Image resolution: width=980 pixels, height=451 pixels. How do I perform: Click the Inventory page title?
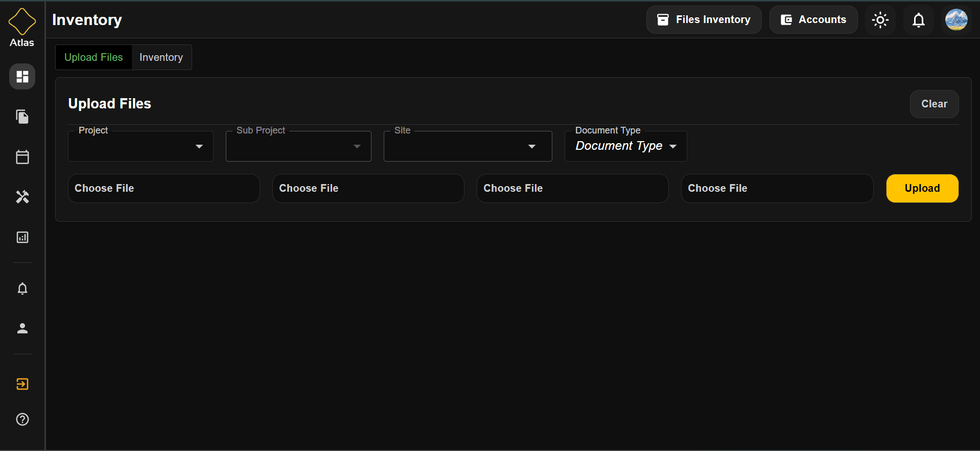87,20
